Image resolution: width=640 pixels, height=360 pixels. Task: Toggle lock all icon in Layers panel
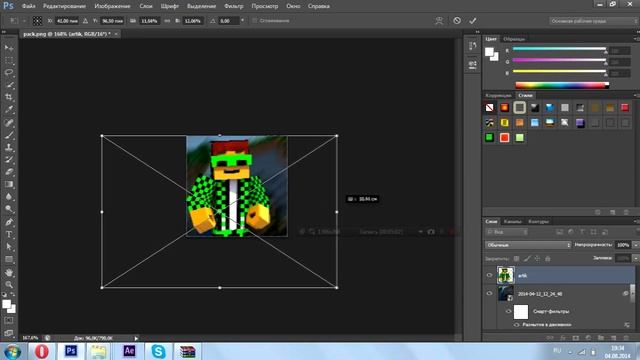[x=548, y=258]
